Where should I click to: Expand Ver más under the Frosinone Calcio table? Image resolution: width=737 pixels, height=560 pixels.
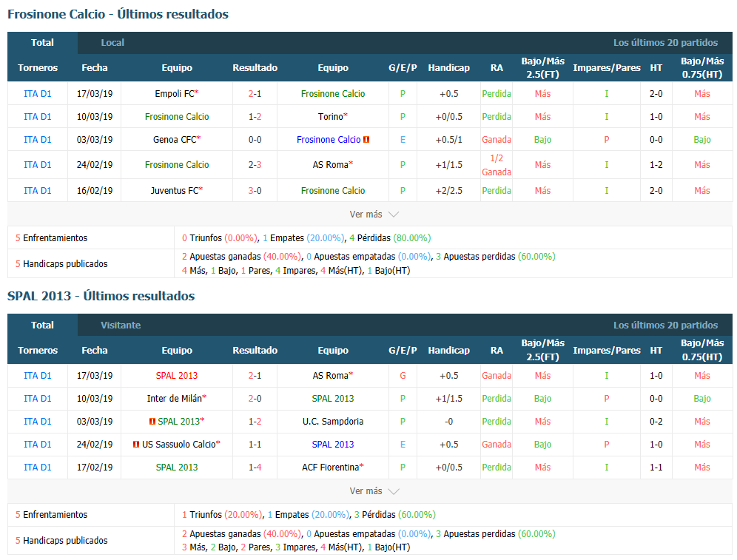(x=374, y=215)
